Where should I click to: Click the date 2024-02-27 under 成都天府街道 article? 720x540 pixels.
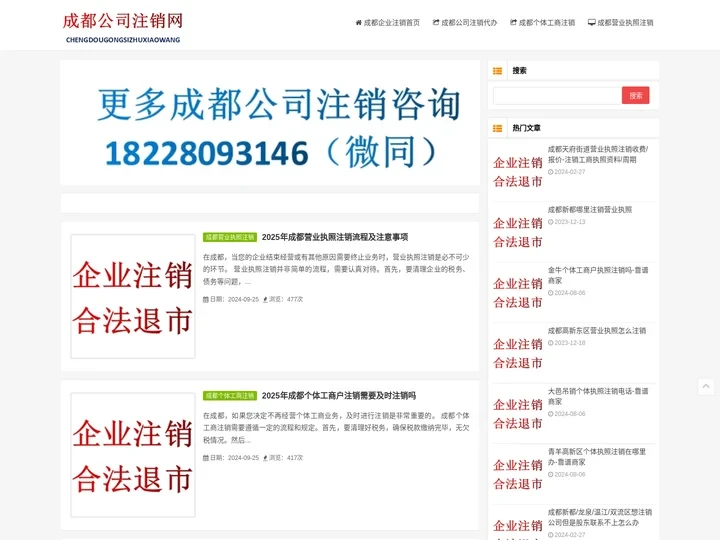coord(570,172)
